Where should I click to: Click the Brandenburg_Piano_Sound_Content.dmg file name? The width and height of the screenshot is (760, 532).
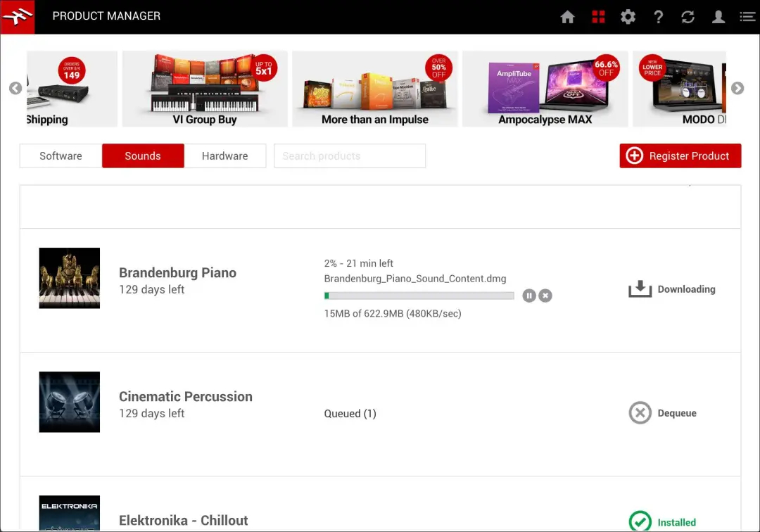pos(415,279)
